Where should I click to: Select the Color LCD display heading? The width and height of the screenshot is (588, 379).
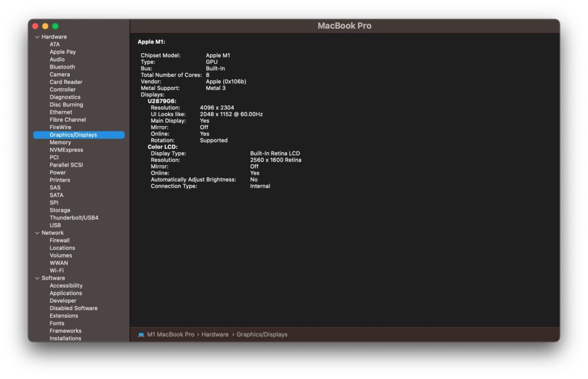click(x=162, y=146)
